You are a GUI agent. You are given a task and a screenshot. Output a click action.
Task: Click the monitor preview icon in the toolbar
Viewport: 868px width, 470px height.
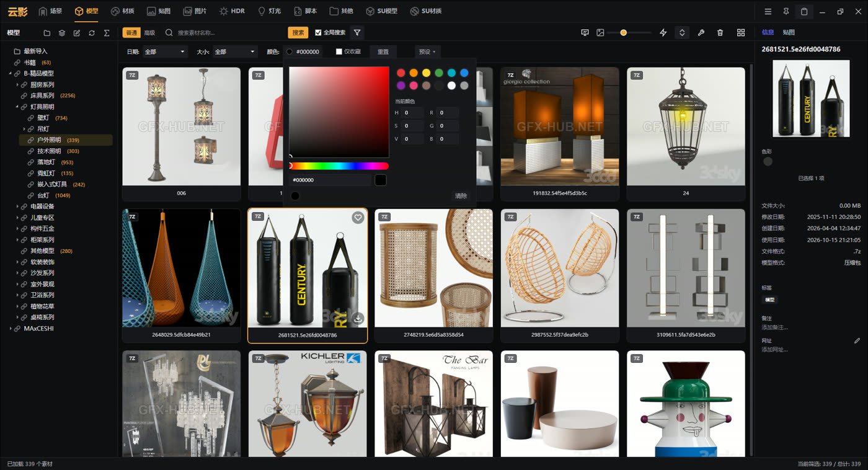coord(585,32)
